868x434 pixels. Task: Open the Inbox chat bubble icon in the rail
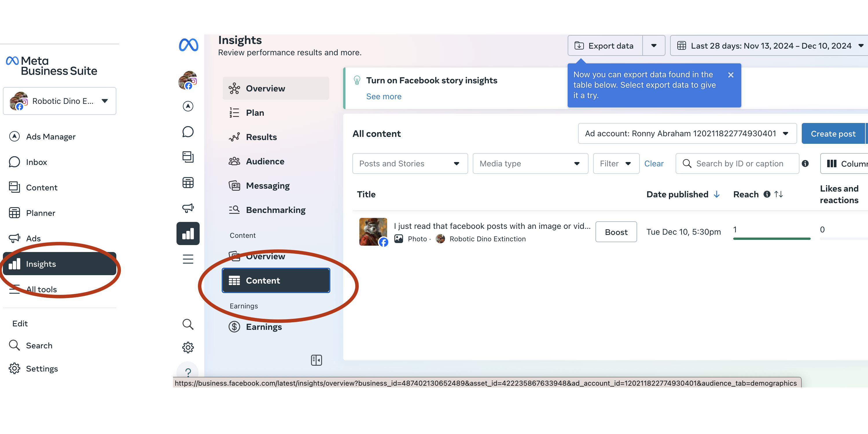click(188, 132)
